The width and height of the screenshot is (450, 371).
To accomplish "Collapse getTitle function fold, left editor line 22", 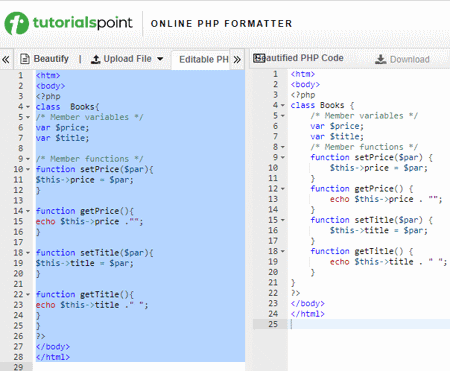I will (x=28, y=294).
